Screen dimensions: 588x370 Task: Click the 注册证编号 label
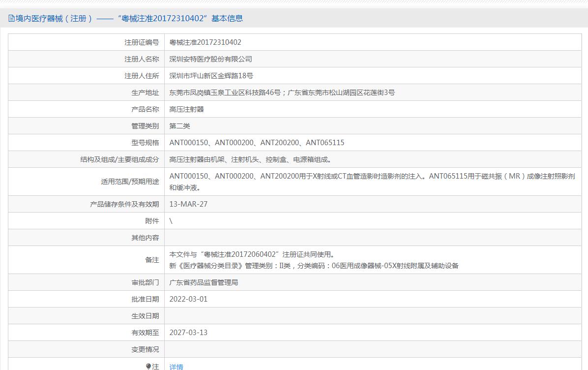pyautogui.click(x=142, y=42)
